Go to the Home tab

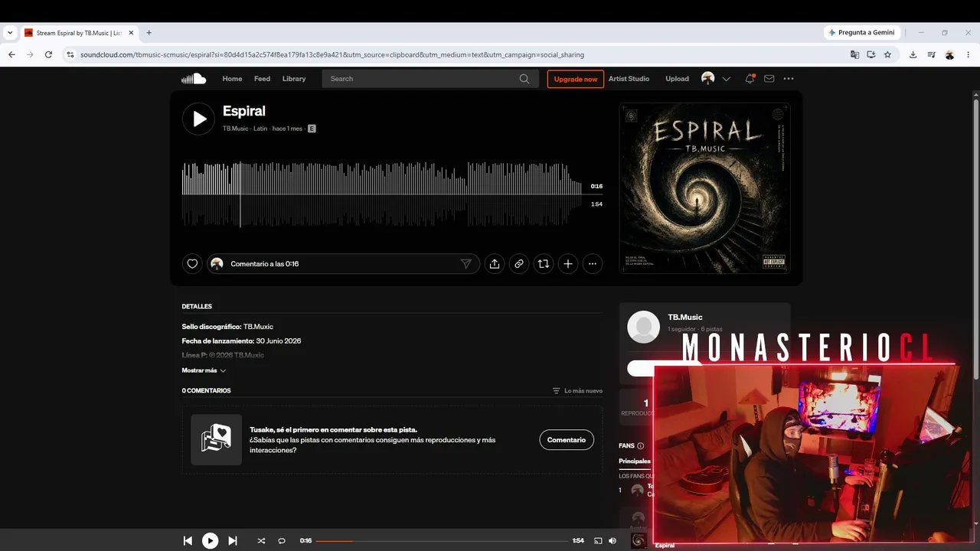[232, 79]
